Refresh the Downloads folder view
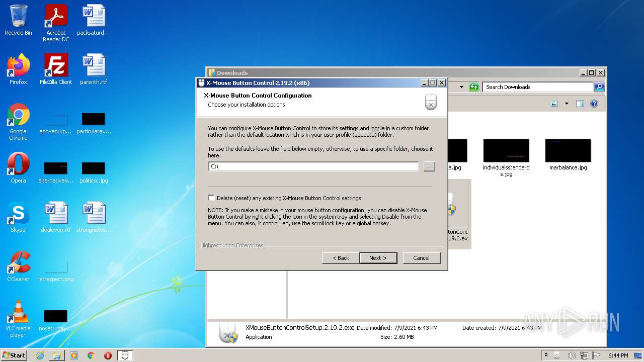The width and height of the screenshot is (644, 362). (x=473, y=87)
